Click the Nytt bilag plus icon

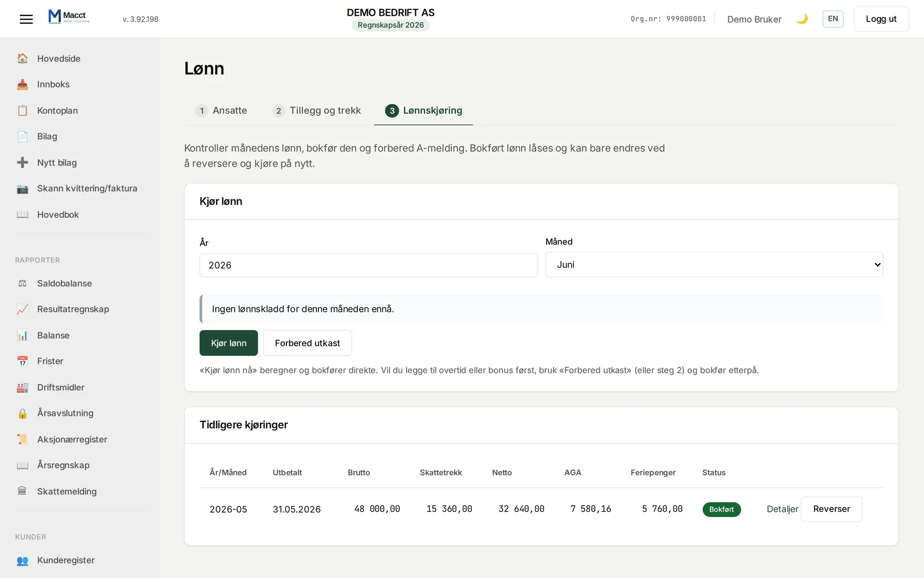pos(23,162)
